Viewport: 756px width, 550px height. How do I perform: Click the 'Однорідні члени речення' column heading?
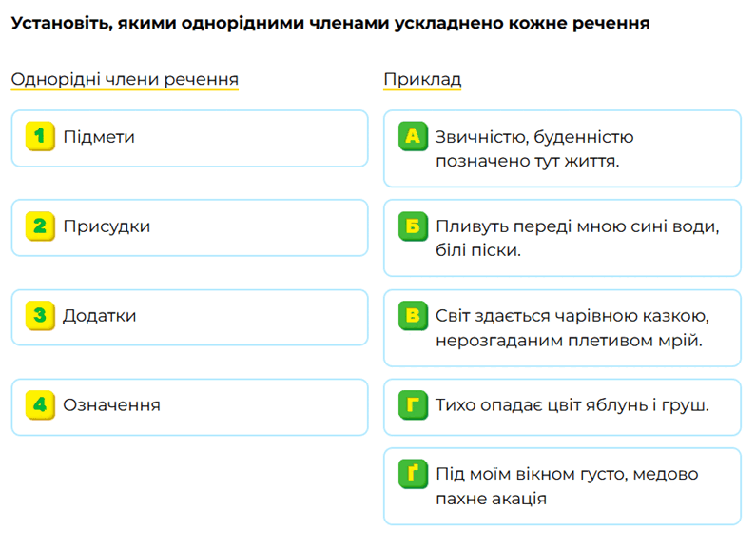coord(125,79)
